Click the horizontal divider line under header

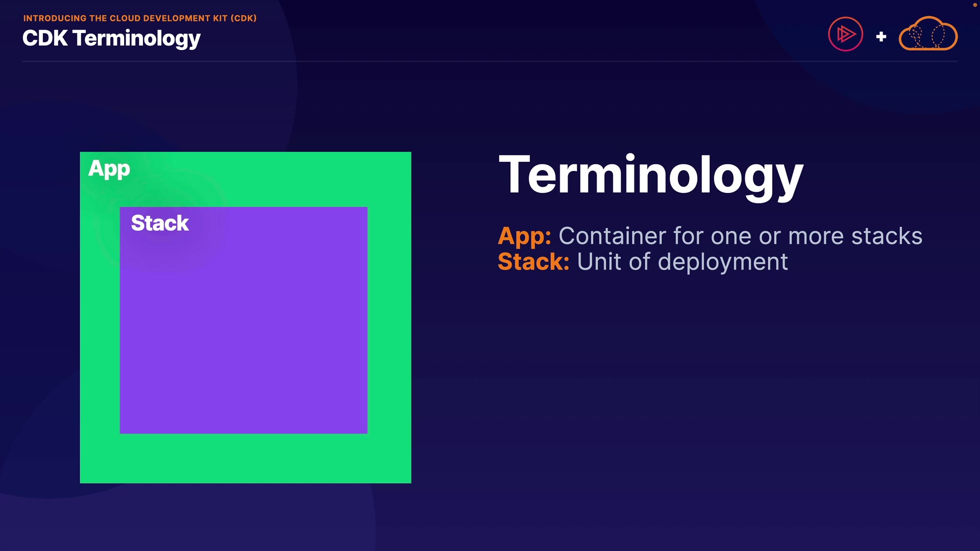click(x=490, y=61)
